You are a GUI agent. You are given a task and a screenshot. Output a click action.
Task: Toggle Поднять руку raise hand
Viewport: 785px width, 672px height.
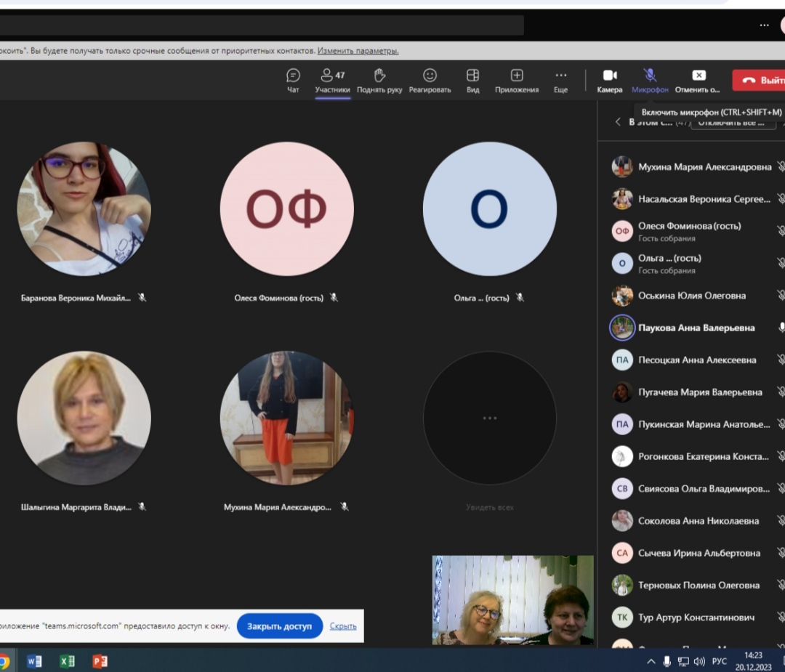(379, 76)
